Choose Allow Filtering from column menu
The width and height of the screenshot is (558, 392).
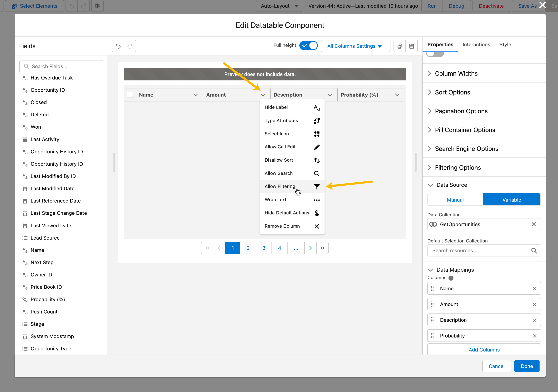(280, 186)
